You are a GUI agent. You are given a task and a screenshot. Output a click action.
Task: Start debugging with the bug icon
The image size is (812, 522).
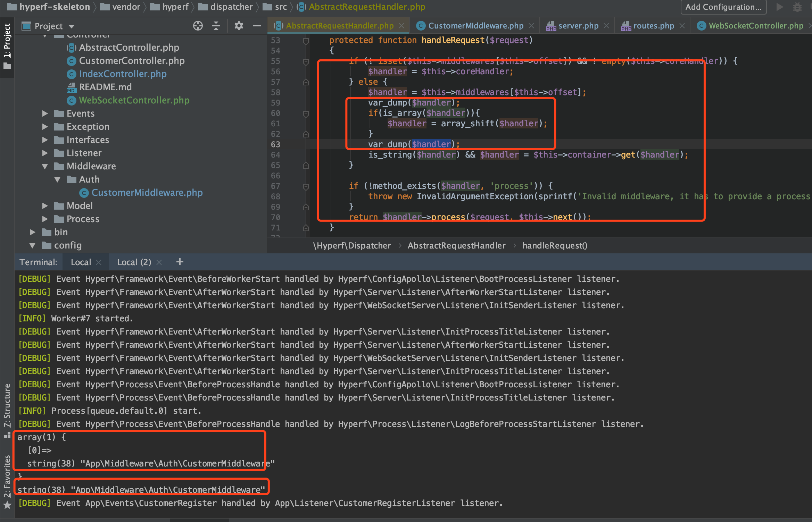pos(797,7)
